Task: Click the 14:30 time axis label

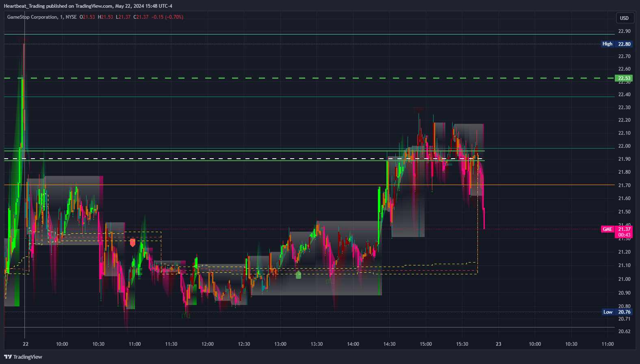Action: tap(389, 344)
